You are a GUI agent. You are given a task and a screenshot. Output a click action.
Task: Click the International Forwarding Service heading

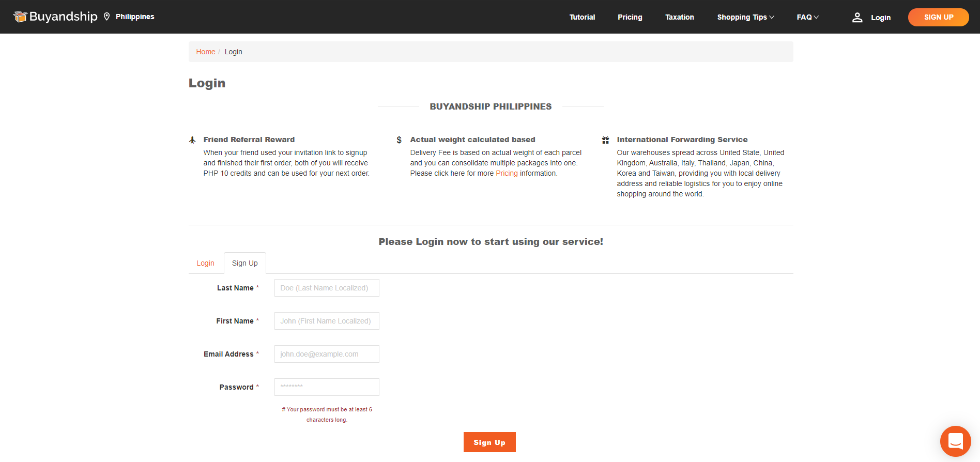pos(682,140)
